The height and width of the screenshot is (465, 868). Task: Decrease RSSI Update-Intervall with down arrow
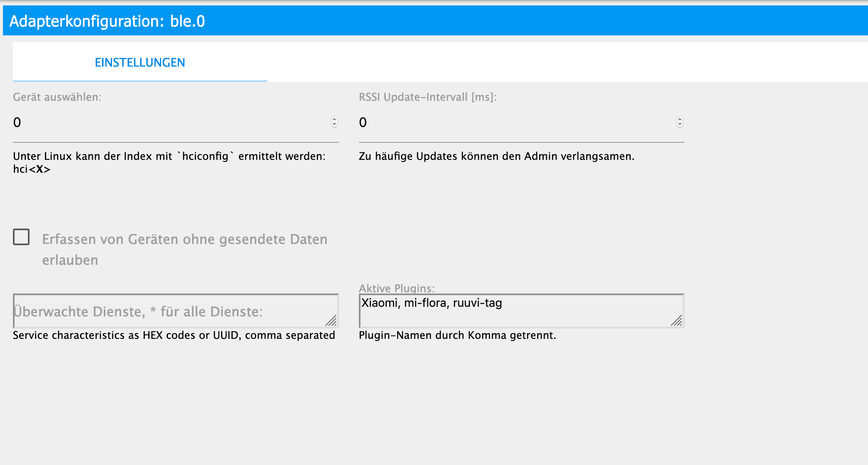pyautogui.click(x=679, y=124)
